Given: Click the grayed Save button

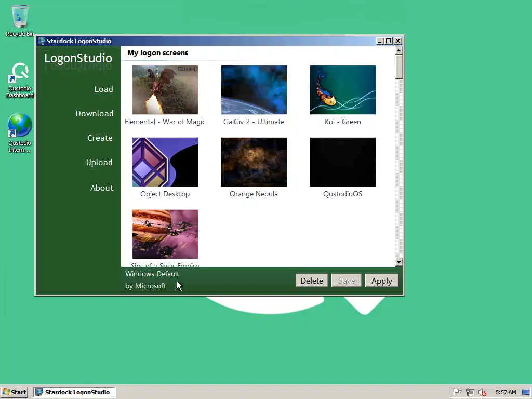Looking at the screenshot, I should [x=347, y=281].
